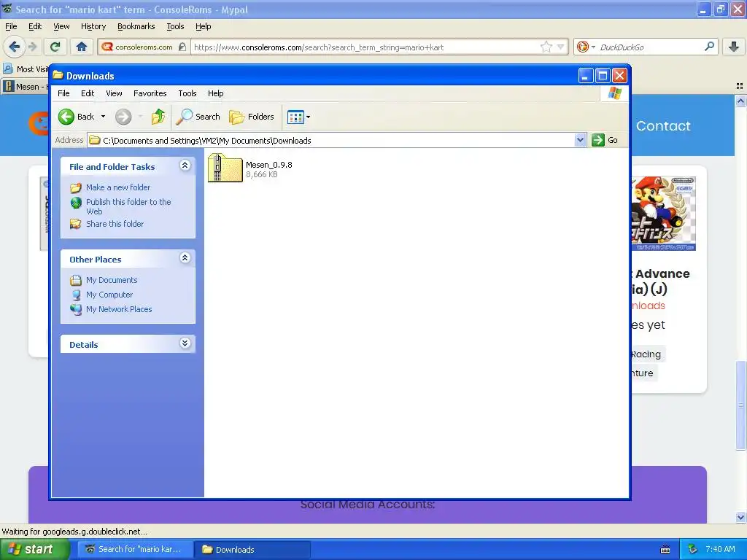Click the browser Back arrow button
This screenshot has width=747, height=560.
14,47
